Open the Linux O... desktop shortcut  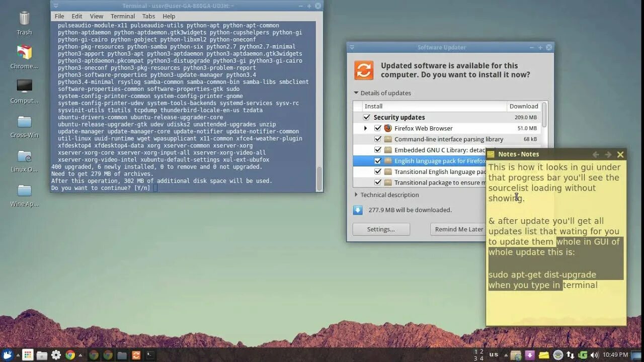click(24, 156)
